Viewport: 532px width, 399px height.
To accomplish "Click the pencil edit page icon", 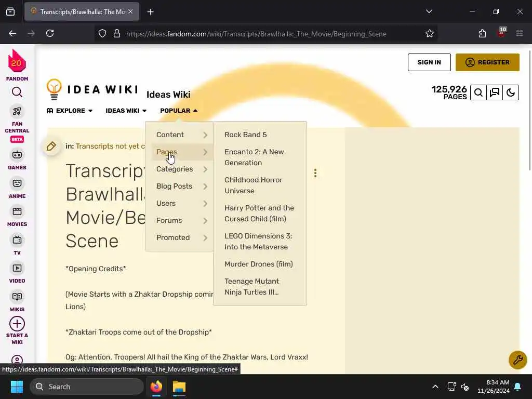I will [x=51, y=146].
